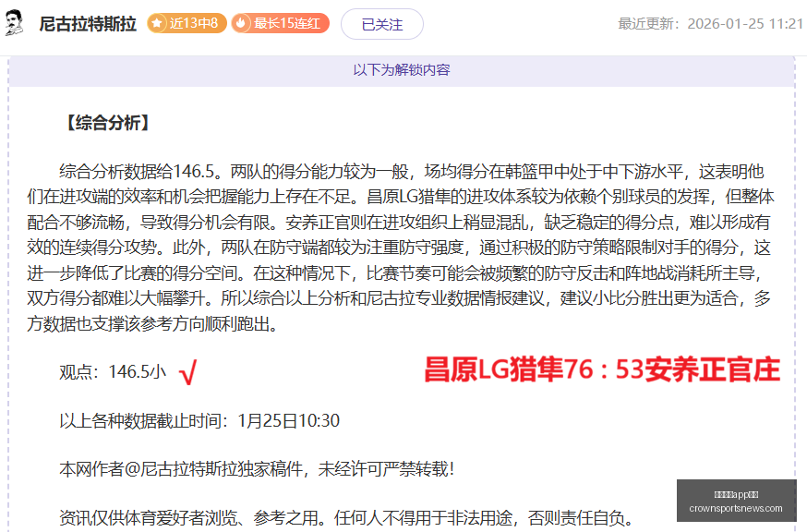Open author name 尼古拉特斯拉 profile
This screenshot has width=807, height=532.
[88, 24]
